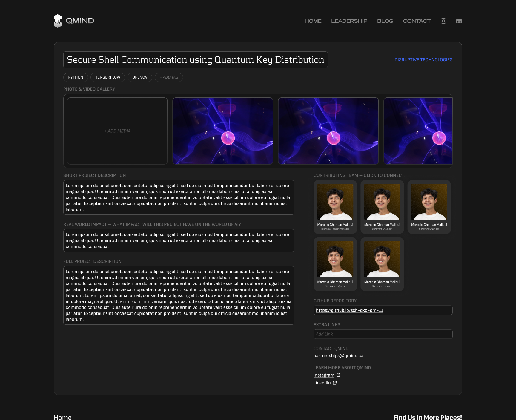Click the EXTRA LINKS label
This screenshot has height=420, width=516.
[x=327, y=325]
